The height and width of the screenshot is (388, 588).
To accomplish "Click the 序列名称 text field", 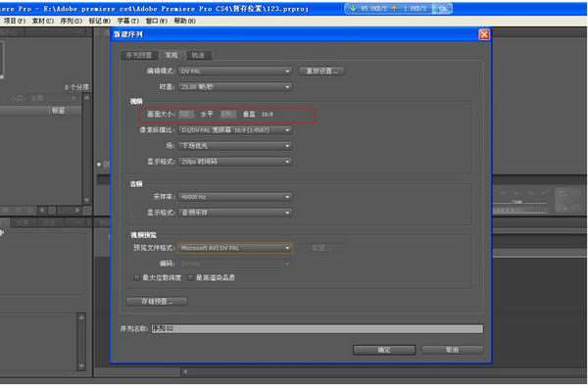I will [318, 329].
